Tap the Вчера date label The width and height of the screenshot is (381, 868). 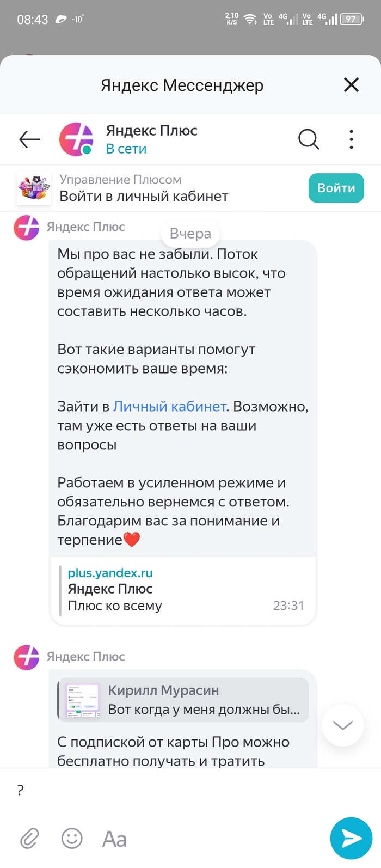coord(190,234)
